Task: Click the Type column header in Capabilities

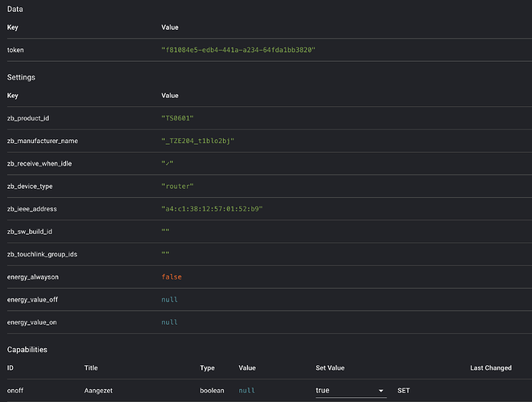Action: click(208, 367)
